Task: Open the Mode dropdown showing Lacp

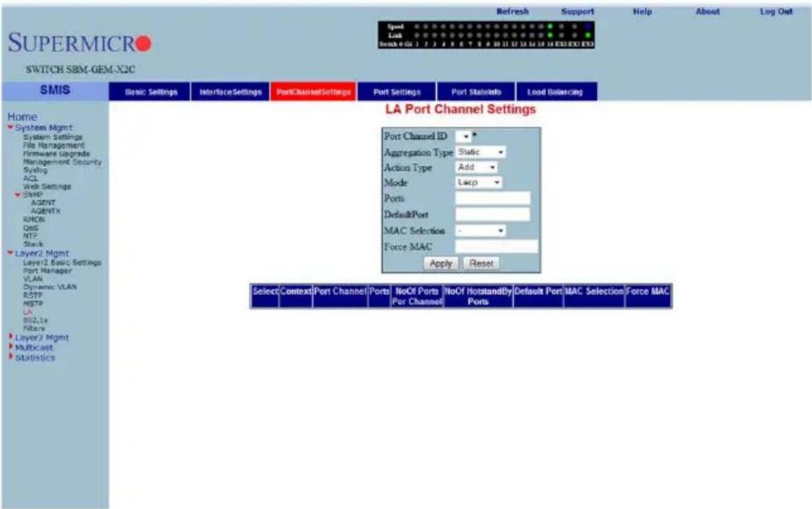Action: (479, 182)
